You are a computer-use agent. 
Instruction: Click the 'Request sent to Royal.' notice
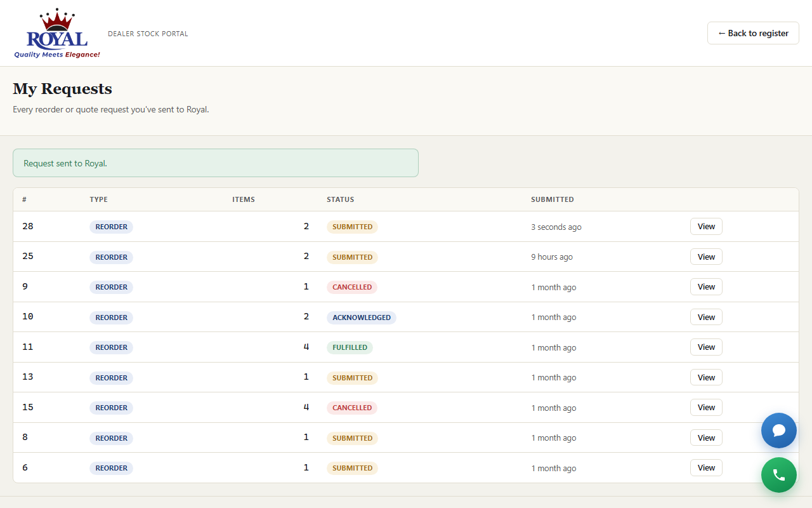click(216, 163)
